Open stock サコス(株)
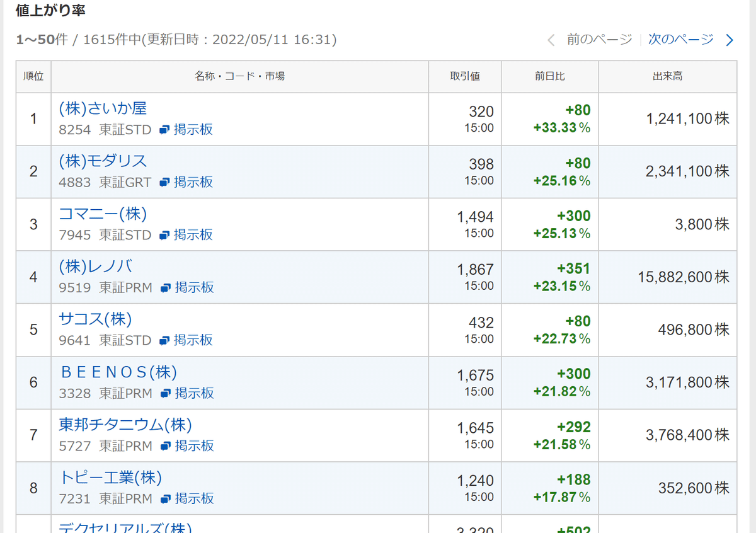The width and height of the screenshot is (756, 533). [95, 319]
